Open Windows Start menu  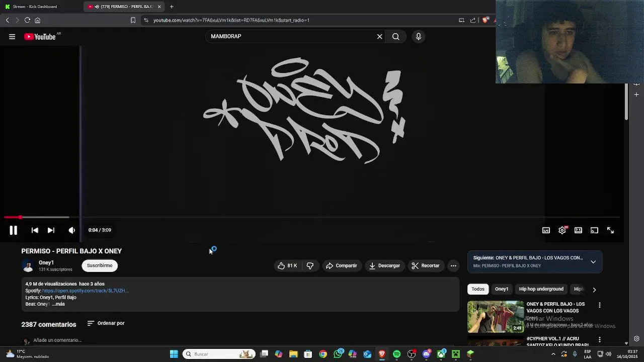(174, 354)
